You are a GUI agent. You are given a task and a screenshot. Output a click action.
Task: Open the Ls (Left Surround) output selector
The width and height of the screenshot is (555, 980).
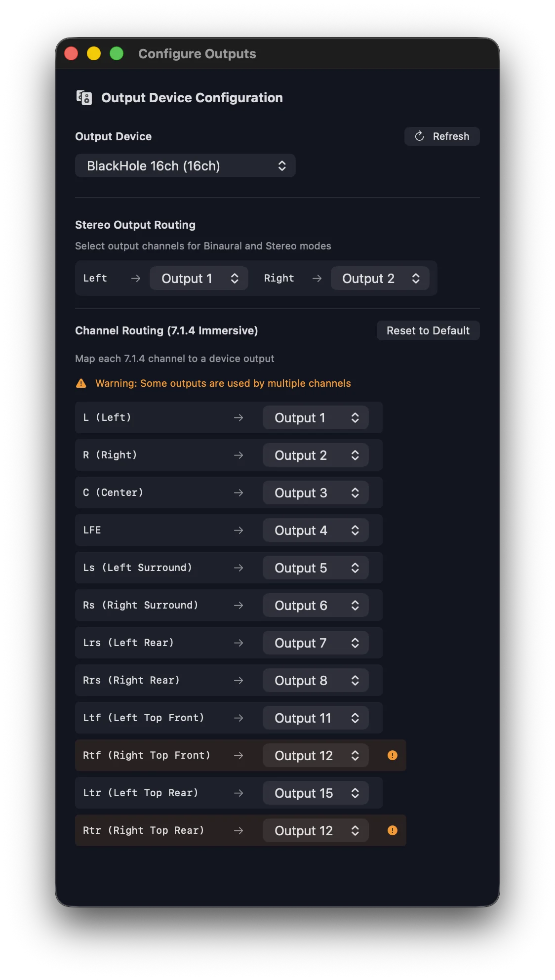[x=315, y=568]
